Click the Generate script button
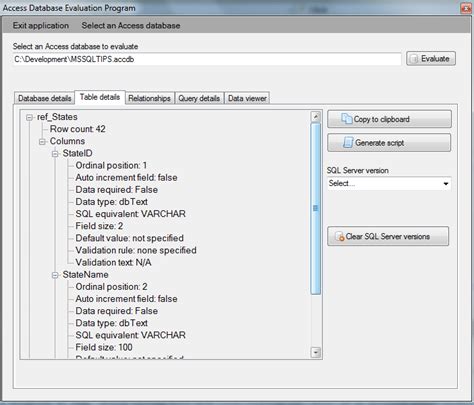The height and width of the screenshot is (405, 474). point(389,143)
